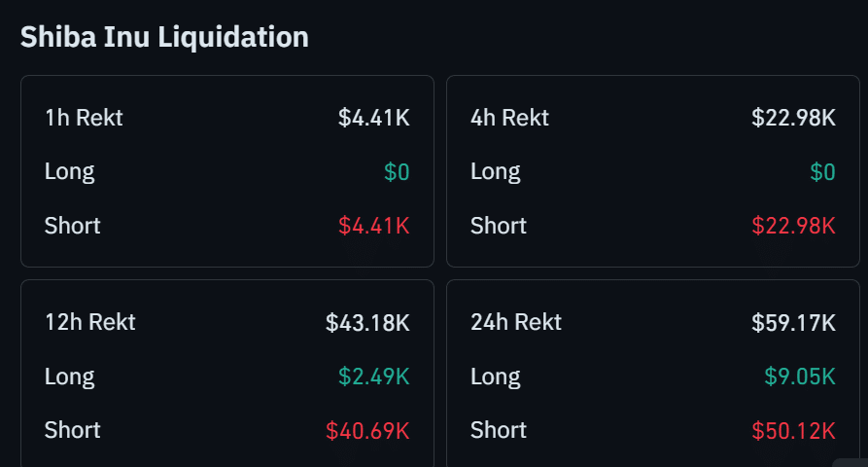
Task: Select the Long label in 24h card
Action: click(x=496, y=377)
